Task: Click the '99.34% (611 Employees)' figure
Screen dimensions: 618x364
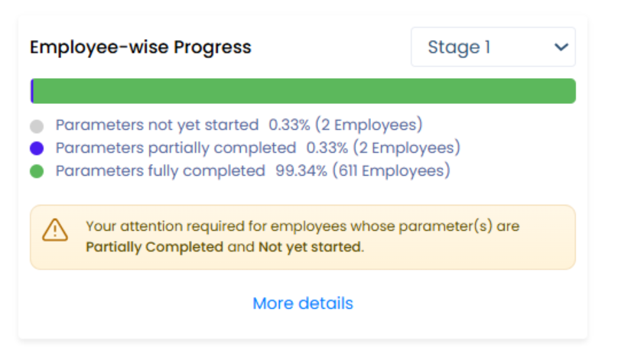Action: tap(363, 171)
